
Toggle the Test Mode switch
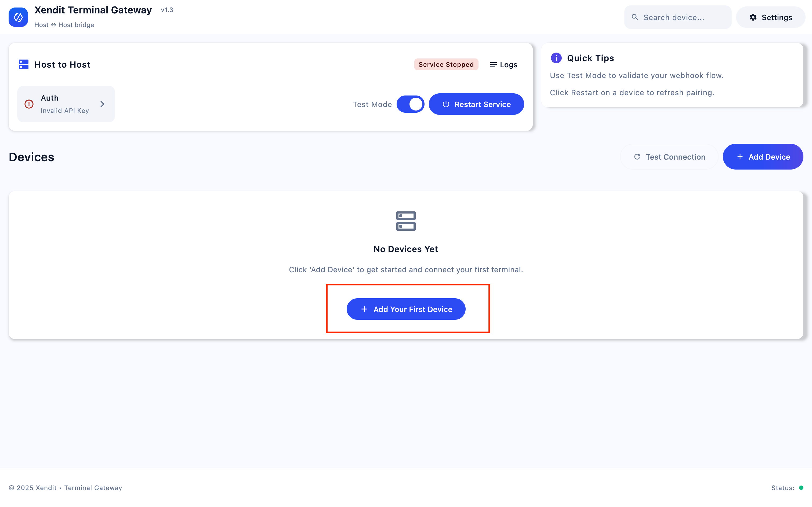point(410,104)
